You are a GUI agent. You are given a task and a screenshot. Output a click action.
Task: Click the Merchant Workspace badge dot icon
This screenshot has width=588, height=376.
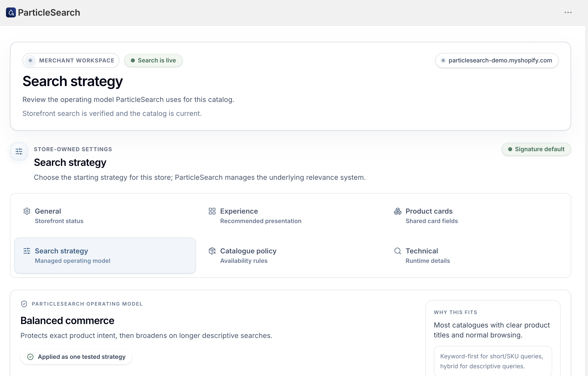(30, 60)
